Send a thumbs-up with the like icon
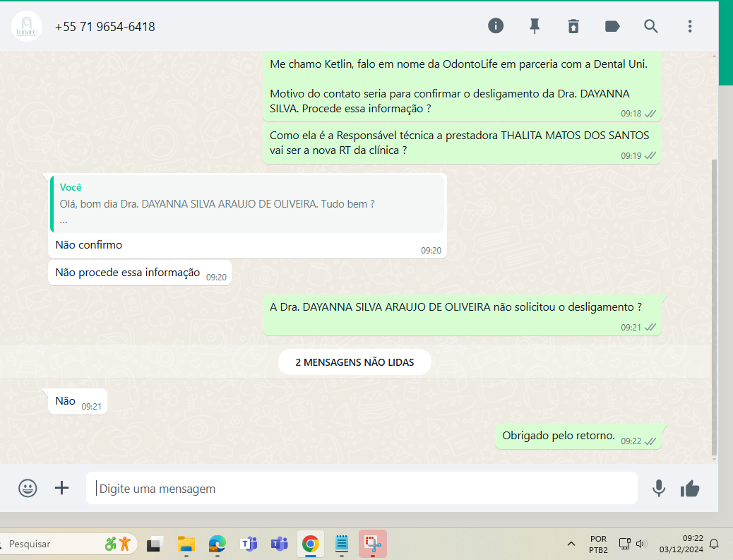Image resolution: width=733 pixels, height=560 pixels. point(690,489)
